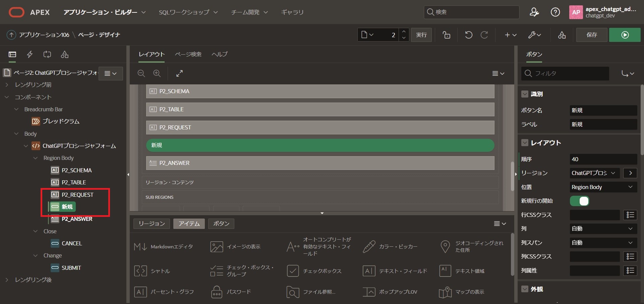Open property editor go-to-group menu

point(628,73)
